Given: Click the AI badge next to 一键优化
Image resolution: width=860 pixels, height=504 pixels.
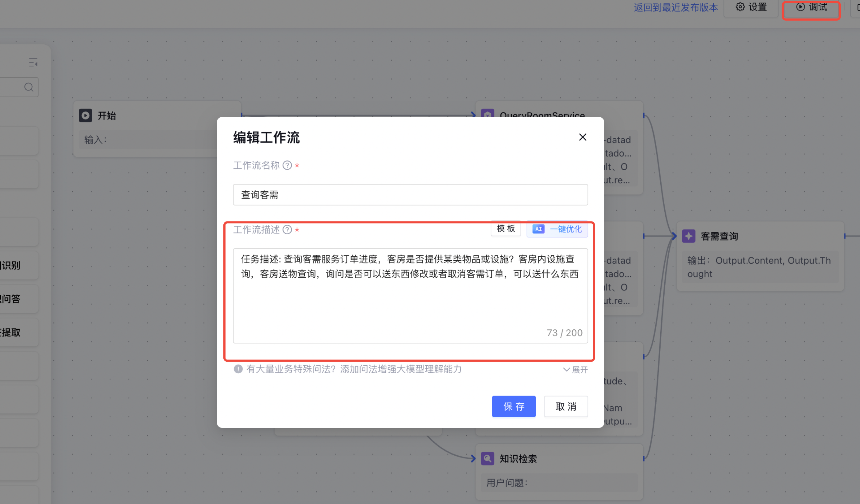Looking at the screenshot, I should click(538, 229).
